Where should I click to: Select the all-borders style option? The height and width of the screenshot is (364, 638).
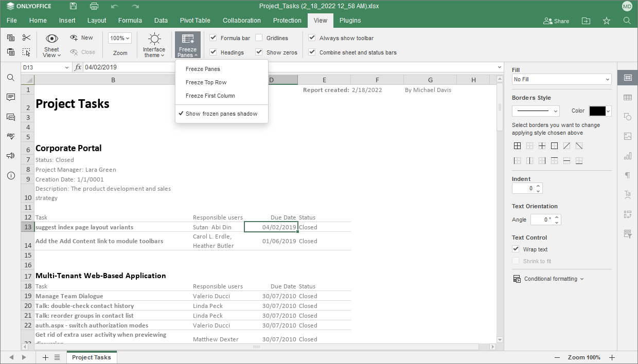pos(517,145)
